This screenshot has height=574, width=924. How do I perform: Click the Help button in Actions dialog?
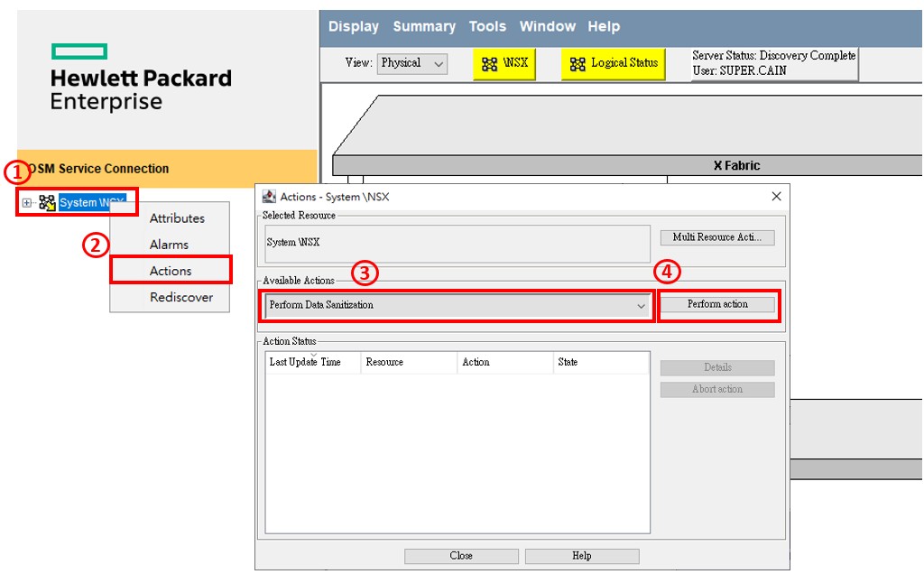click(582, 556)
